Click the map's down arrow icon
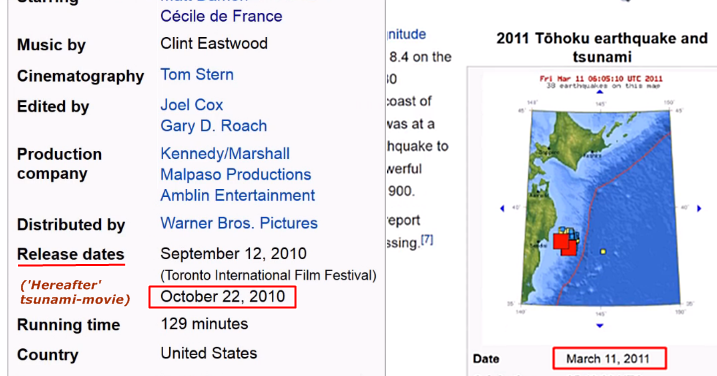Image resolution: width=717 pixels, height=376 pixels. pyautogui.click(x=600, y=326)
